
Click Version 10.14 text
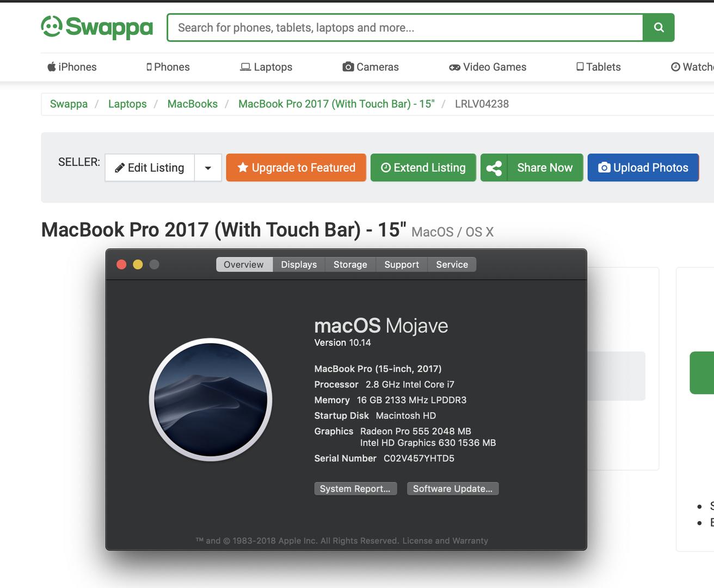[342, 342]
